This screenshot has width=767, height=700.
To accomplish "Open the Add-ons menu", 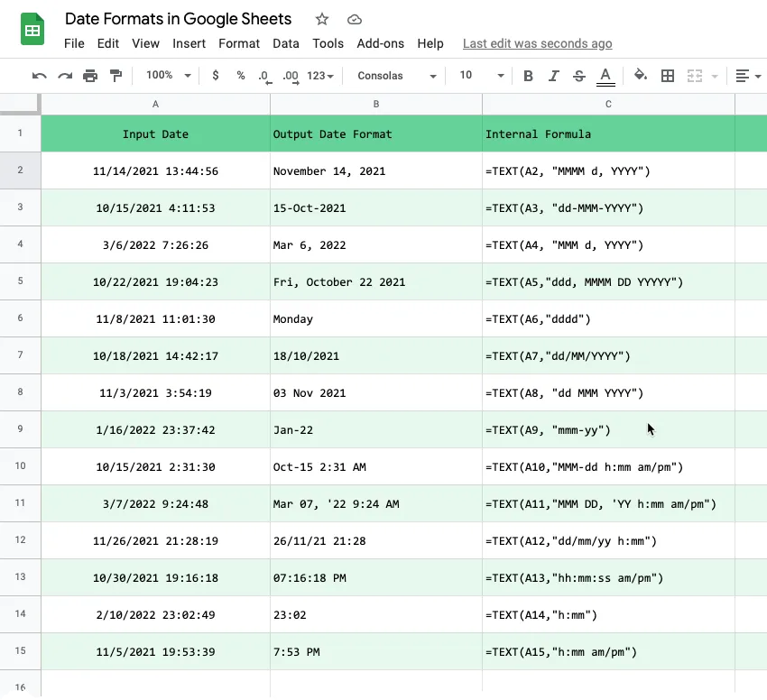I will point(380,43).
